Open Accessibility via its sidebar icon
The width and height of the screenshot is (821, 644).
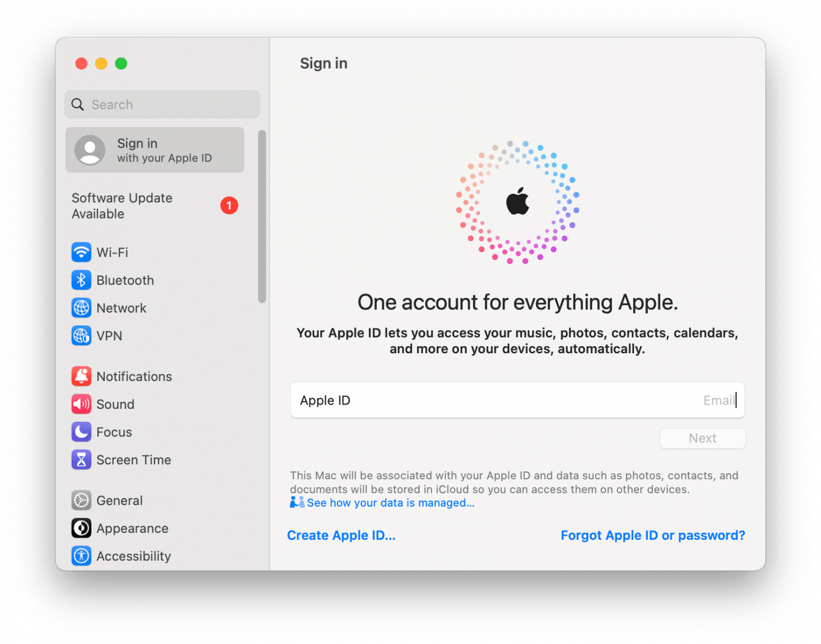click(x=81, y=556)
